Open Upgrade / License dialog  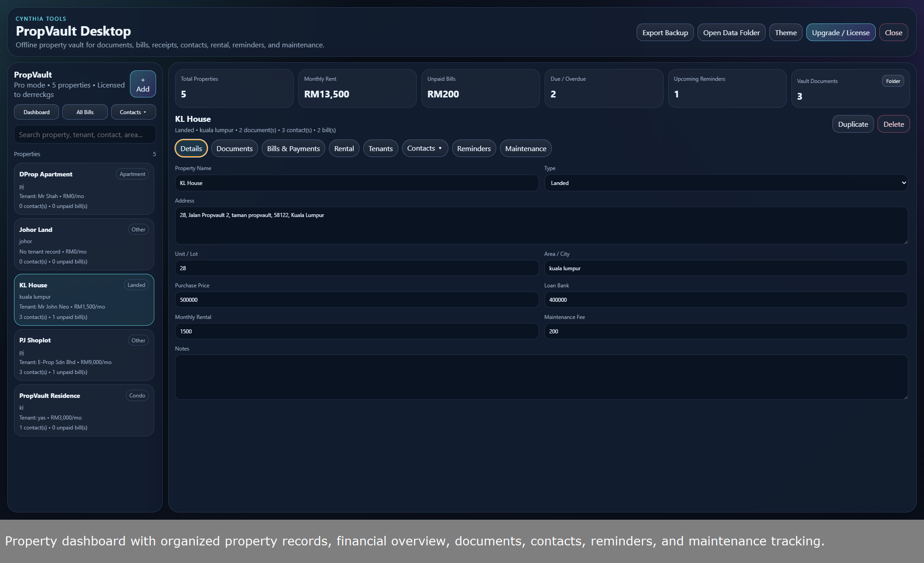[841, 32]
